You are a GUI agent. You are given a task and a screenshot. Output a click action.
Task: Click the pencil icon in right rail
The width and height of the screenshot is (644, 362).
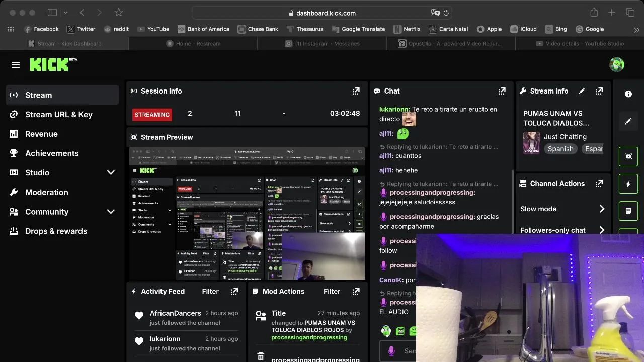(x=628, y=121)
